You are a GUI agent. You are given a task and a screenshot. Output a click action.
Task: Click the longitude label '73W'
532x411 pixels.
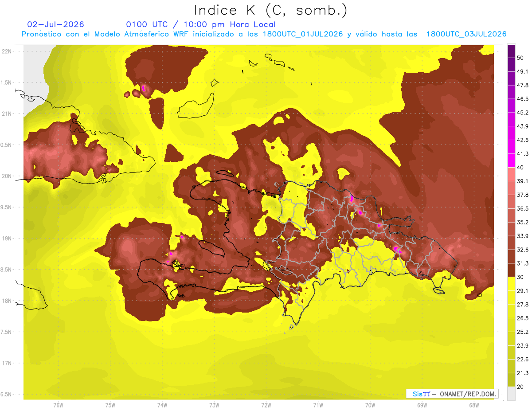(214, 405)
